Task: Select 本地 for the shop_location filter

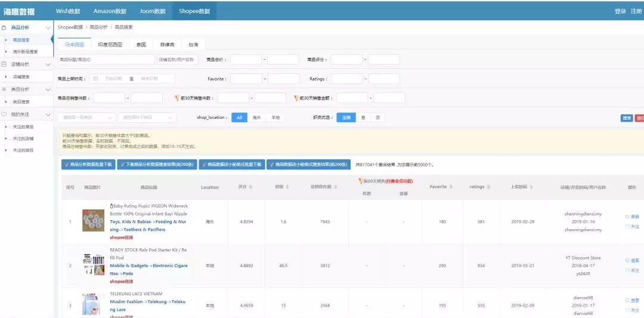Action: (x=275, y=118)
